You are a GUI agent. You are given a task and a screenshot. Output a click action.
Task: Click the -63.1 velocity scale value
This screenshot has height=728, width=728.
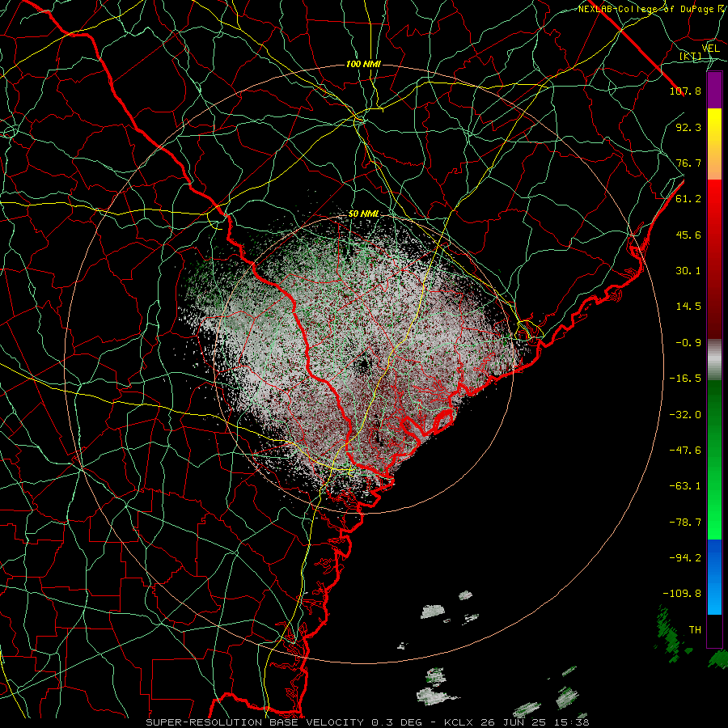pos(685,486)
